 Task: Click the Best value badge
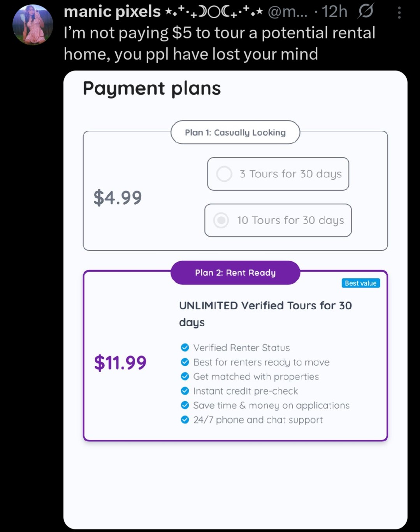[x=360, y=283]
